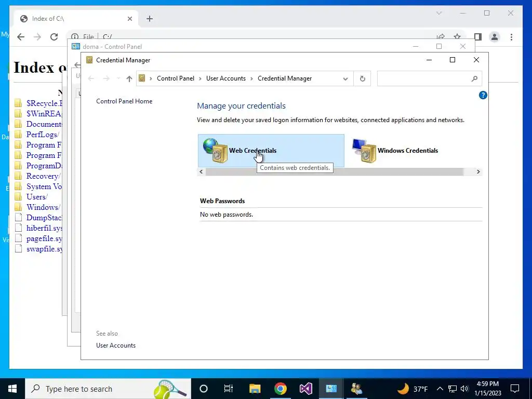Image resolution: width=532 pixels, height=399 pixels.
Task: Click the search magnifier in Credential Manager
Action: coord(474,79)
